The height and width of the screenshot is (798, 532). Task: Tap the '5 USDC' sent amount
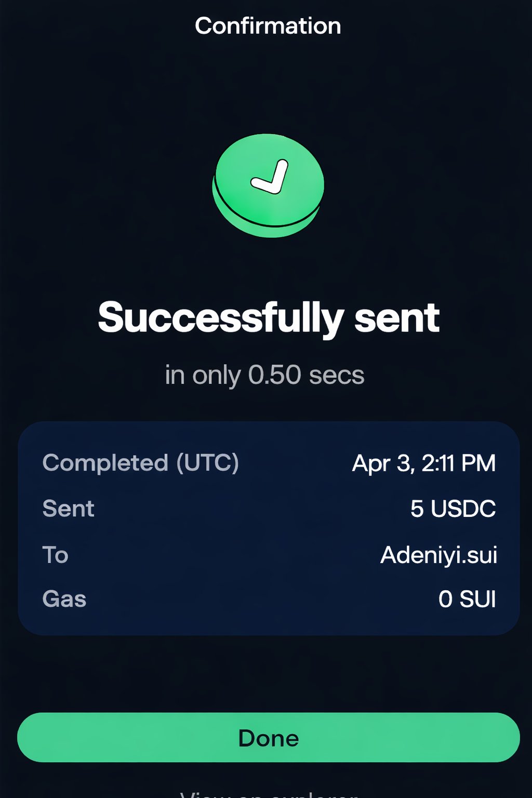(x=453, y=509)
